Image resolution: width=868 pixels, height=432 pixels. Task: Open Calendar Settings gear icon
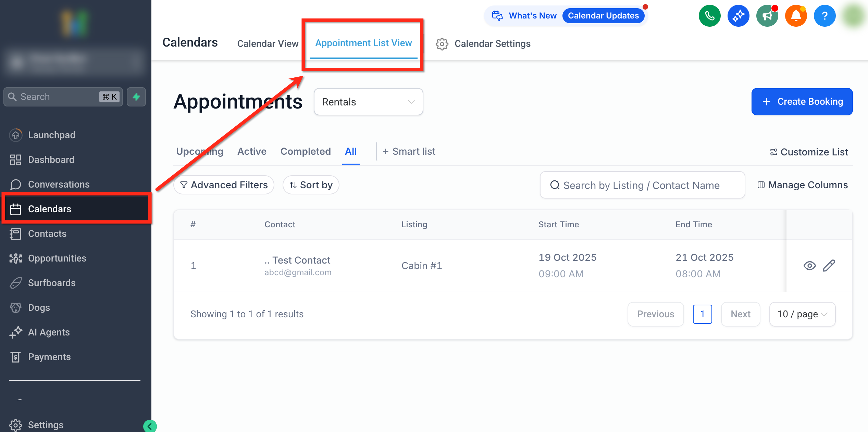(442, 44)
